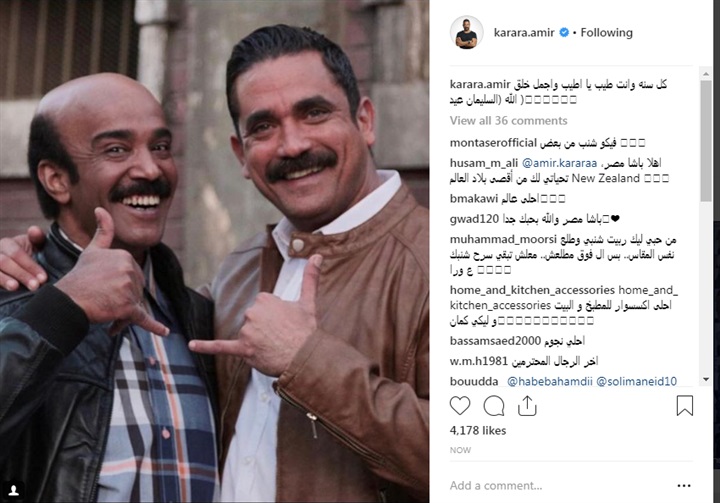Toggle the Following status button
This screenshot has width=720, height=503.
point(606,33)
